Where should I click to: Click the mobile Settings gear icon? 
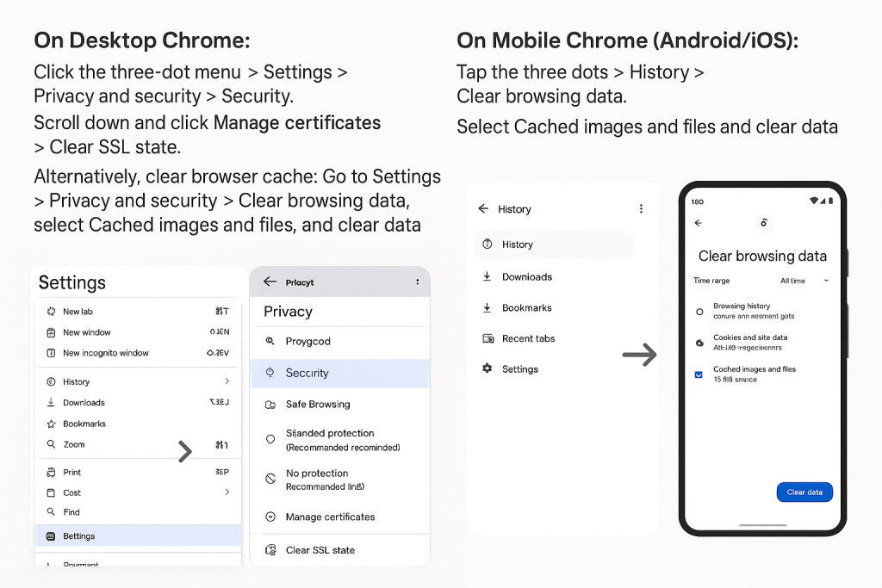[x=488, y=368]
